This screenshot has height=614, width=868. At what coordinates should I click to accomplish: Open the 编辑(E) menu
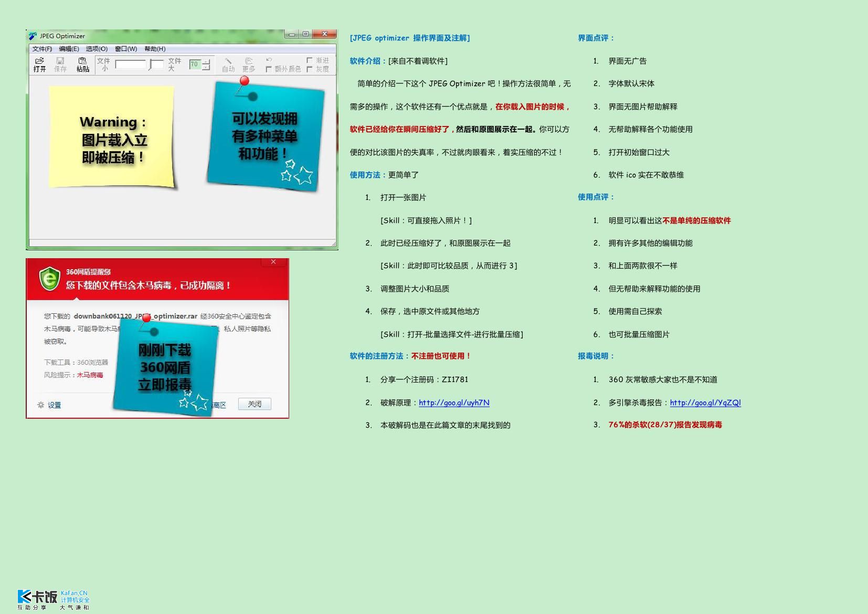[69, 49]
